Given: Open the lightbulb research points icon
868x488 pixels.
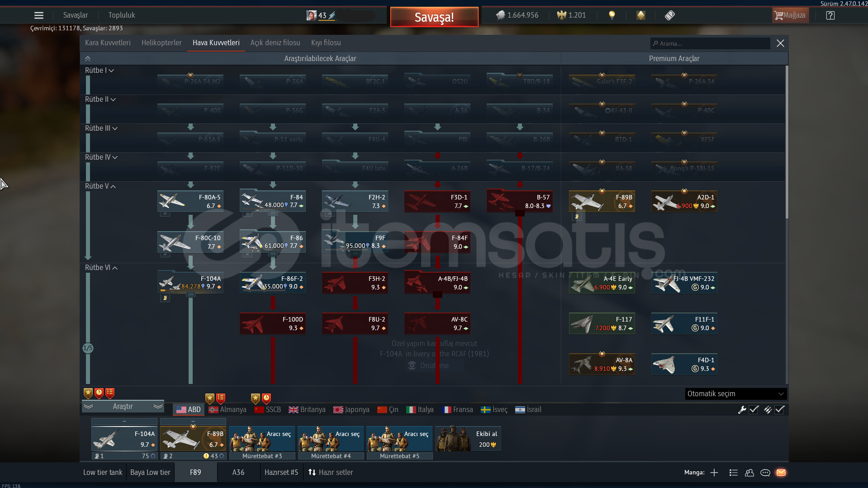Looking at the screenshot, I should click(612, 15).
